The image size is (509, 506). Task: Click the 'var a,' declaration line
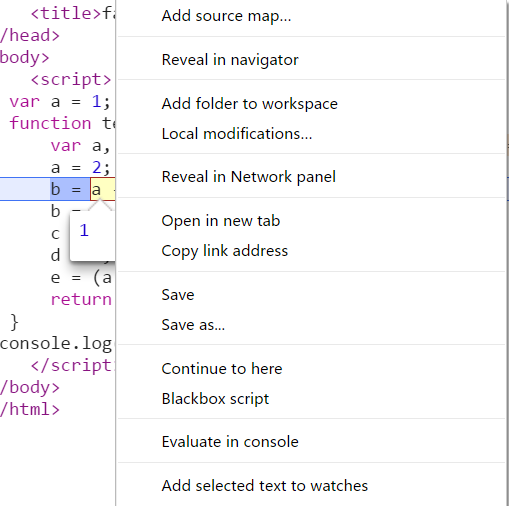point(80,146)
